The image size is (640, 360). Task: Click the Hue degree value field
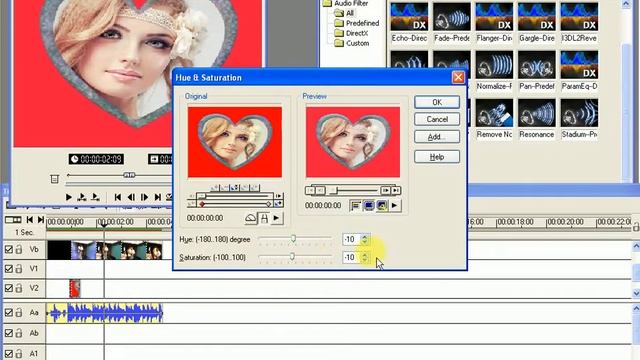click(x=351, y=239)
